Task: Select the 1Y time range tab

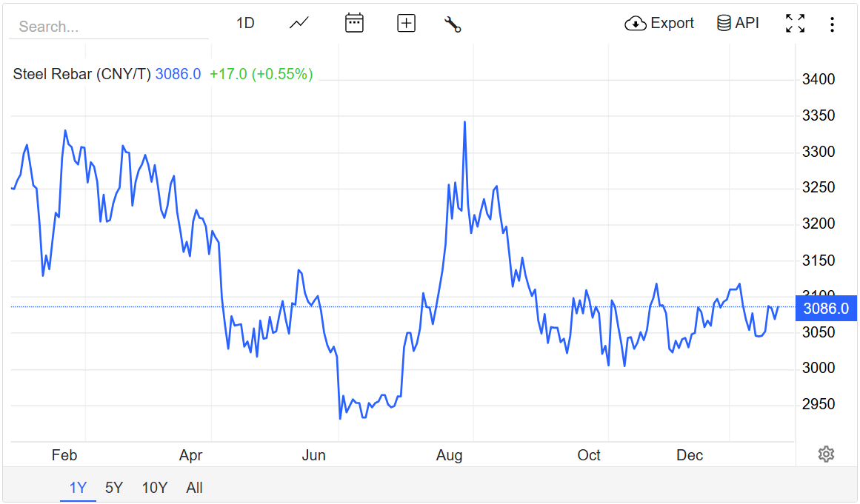Action: tap(78, 488)
